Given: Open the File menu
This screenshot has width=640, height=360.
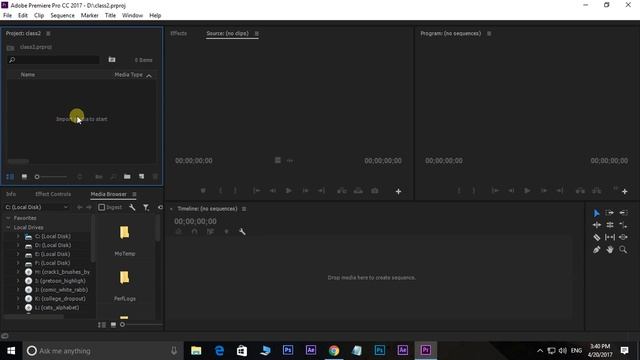Looking at the screenshot, I should (x=7, y=16).
